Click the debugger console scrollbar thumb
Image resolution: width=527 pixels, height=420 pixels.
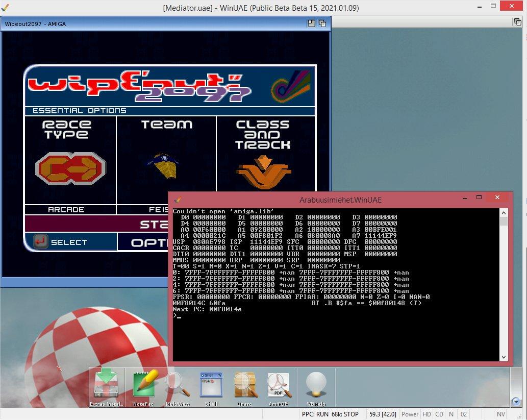(504, 221)
